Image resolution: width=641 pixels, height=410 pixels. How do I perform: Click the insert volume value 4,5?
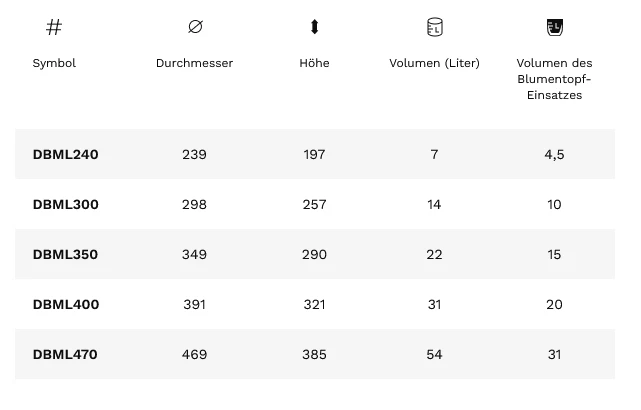coord(554,154)
